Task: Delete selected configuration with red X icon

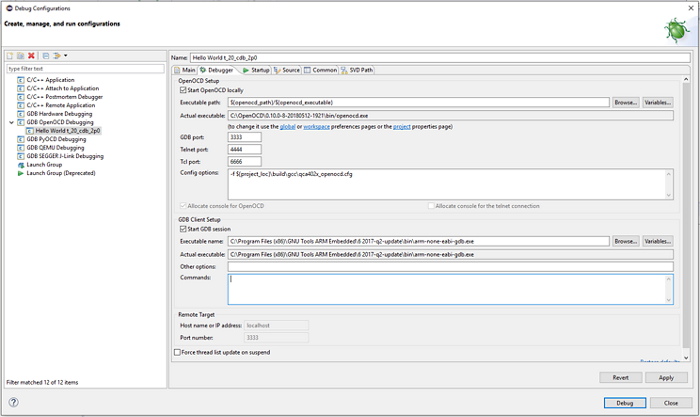Action: pyautogui.click(x=31, y=56)
